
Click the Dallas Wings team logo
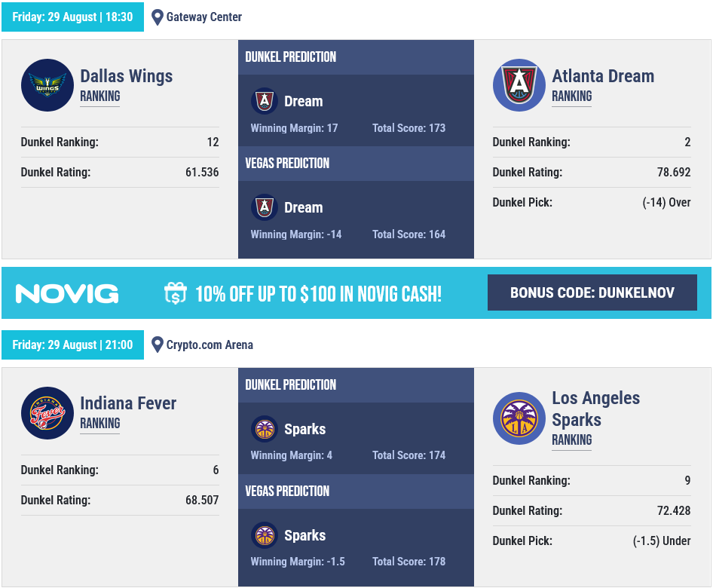pos(47,85)
